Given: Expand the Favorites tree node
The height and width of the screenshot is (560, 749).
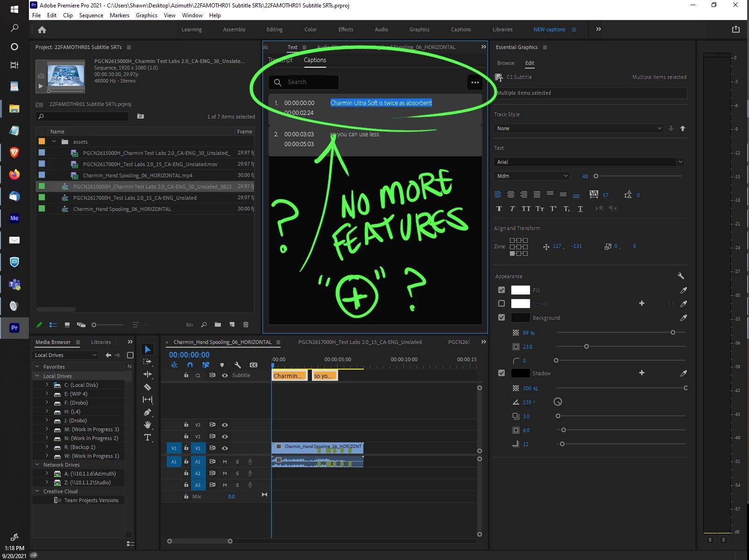Looking at the screenshot, I should [x=37, y=366].
